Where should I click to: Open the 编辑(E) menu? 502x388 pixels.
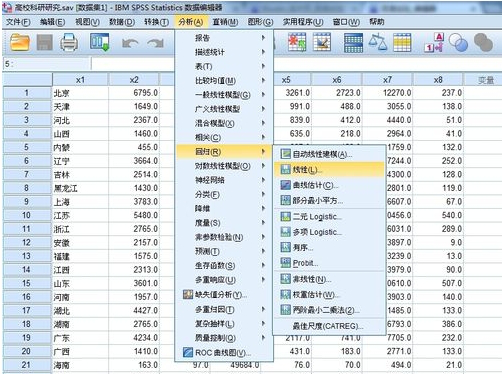coord(52,22)
